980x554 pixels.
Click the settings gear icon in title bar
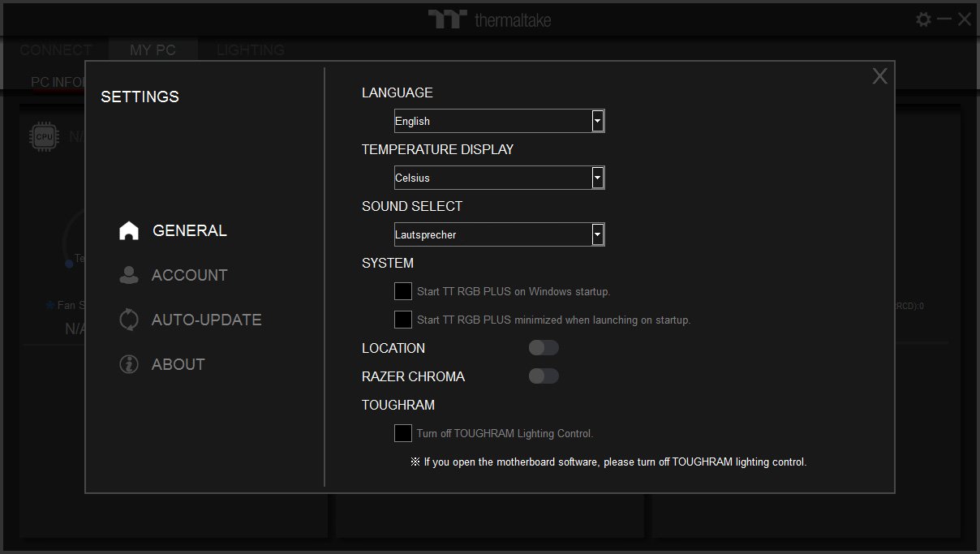924,19
